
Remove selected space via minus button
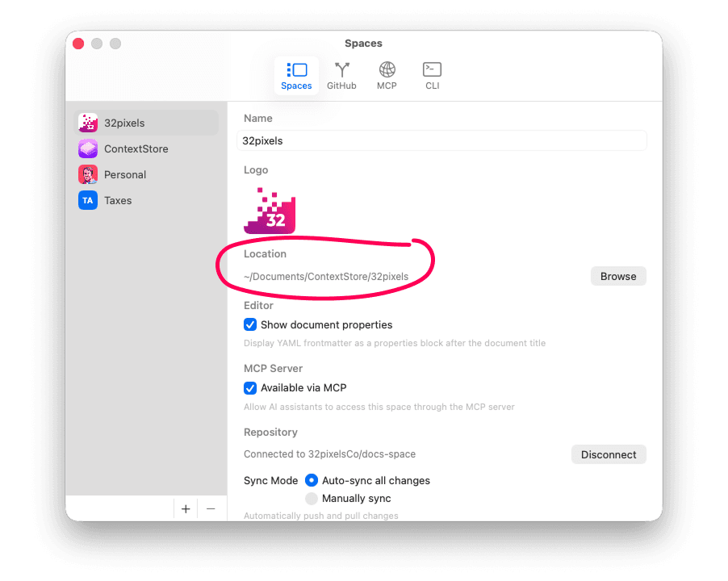(211, 508)
